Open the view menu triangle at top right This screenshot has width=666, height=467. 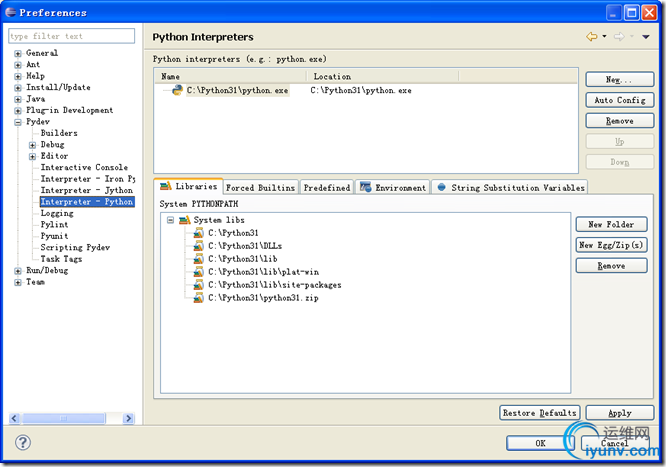tap(646, 37)
